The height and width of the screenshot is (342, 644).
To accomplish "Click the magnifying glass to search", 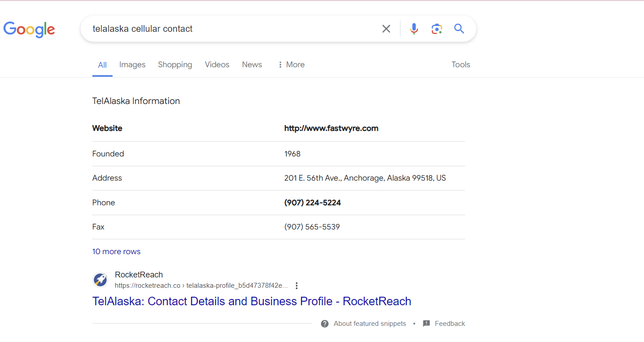I will pos(459,28).
